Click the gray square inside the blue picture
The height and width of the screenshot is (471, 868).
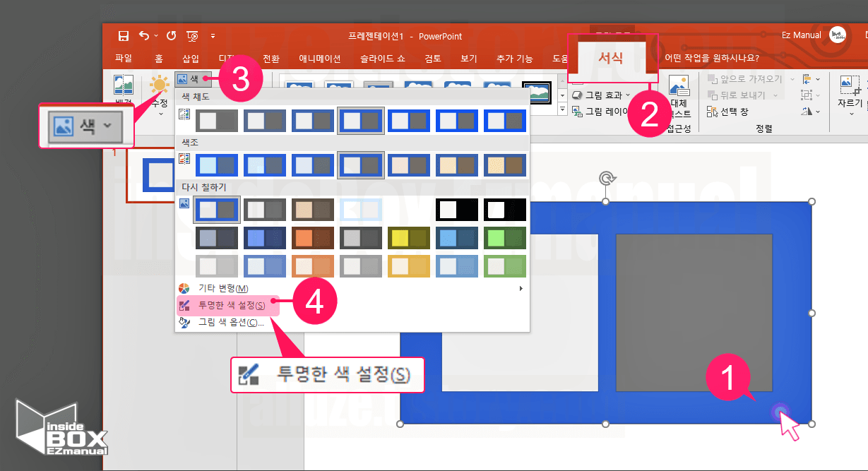tap(694, 312)
